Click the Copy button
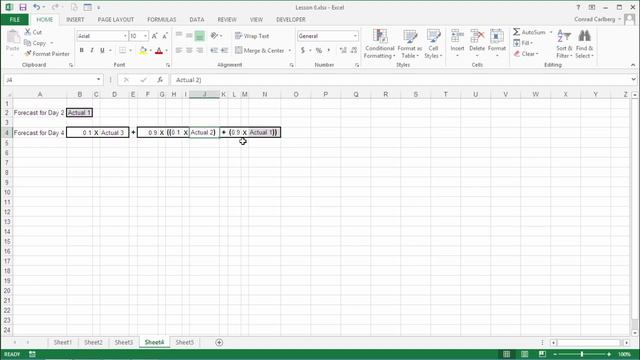The width and height of the screenshot is (640, 360). pyautogui.click(x=36, y=43)
